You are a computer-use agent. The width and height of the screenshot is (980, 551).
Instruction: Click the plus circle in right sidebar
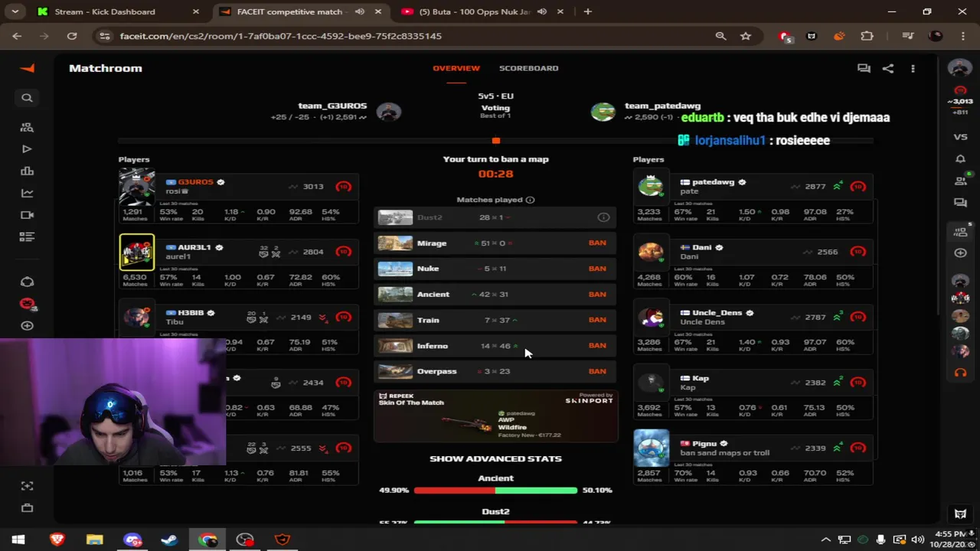tap(960, 253)
